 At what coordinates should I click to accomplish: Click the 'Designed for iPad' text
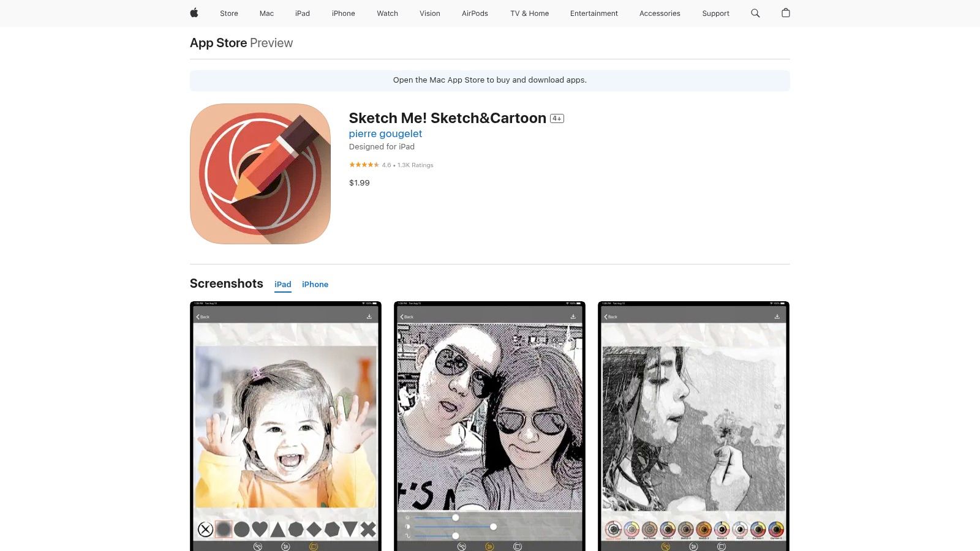[382, 147]
